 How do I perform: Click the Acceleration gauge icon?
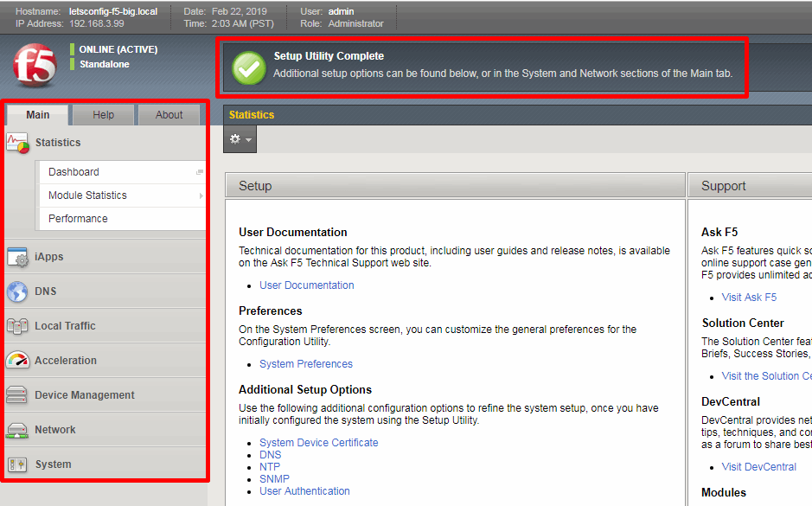17,361
